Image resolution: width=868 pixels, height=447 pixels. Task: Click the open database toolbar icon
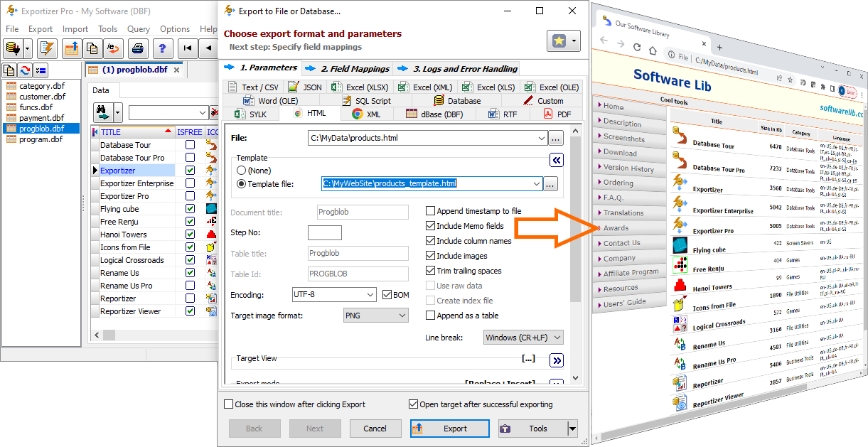12,48
